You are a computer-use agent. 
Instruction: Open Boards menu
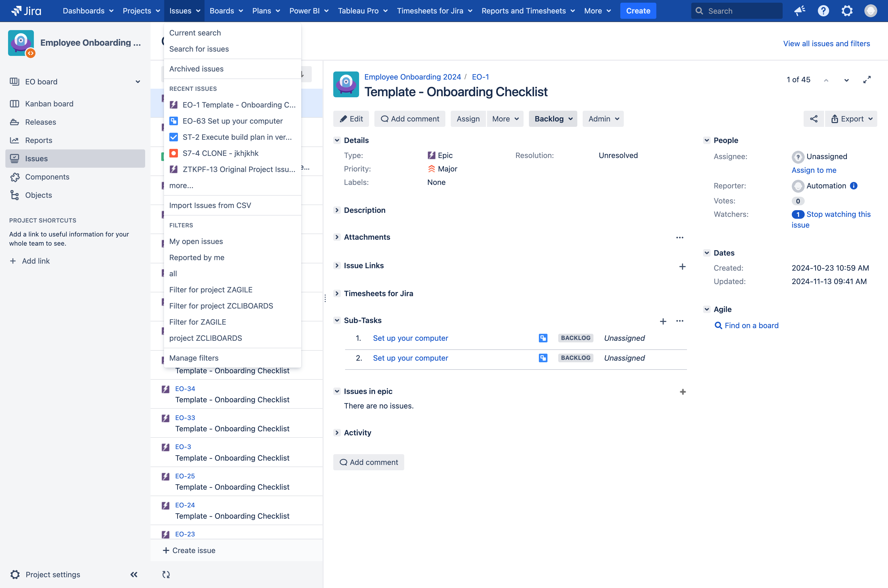(x=226, y=11)
